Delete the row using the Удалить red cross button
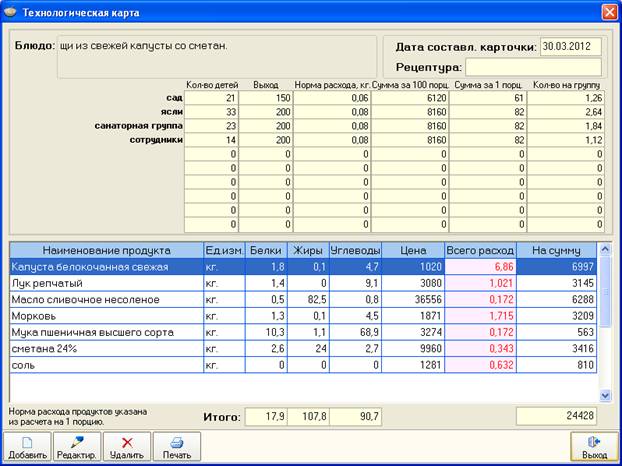622x466 pixels. 127,447
